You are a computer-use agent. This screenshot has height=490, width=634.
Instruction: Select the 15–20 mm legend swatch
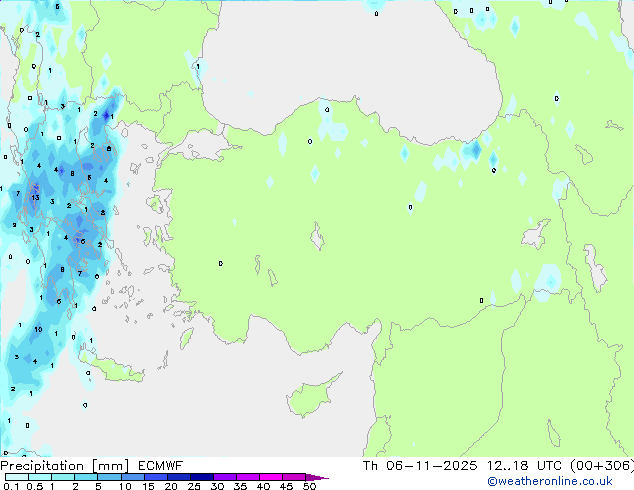[156, 477]
